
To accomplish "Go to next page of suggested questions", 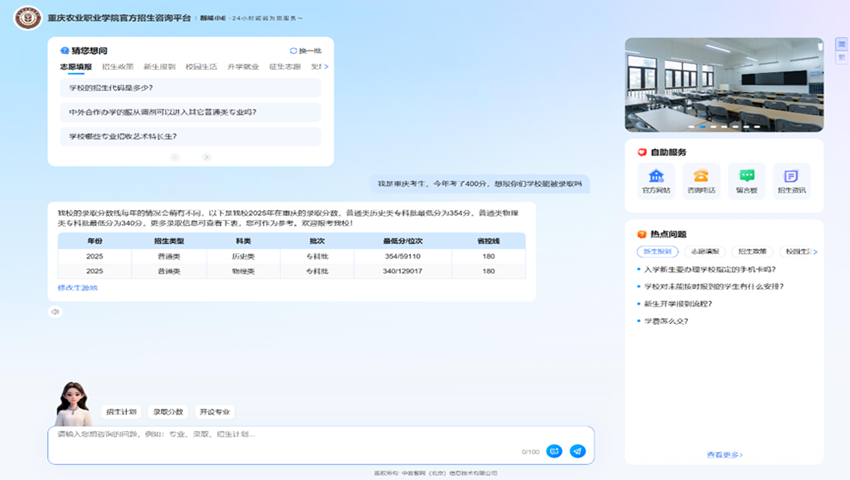I will click(207, 157).
